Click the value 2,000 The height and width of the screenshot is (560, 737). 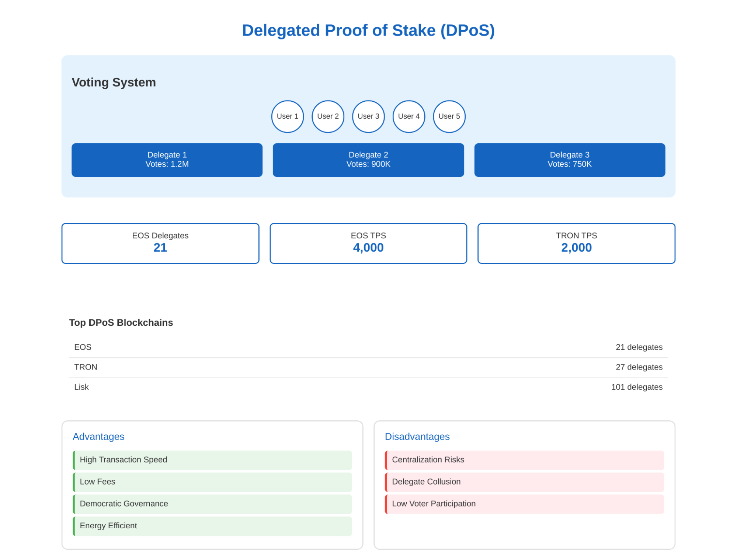576,248
